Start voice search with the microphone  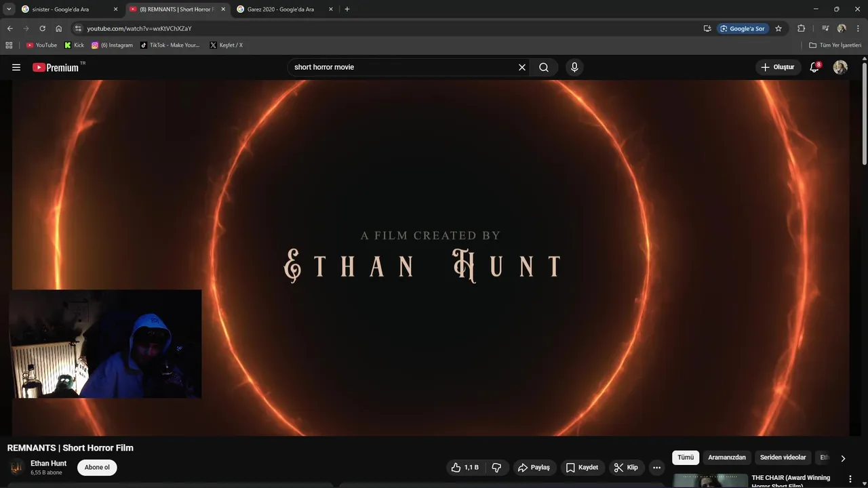[574, 67]
